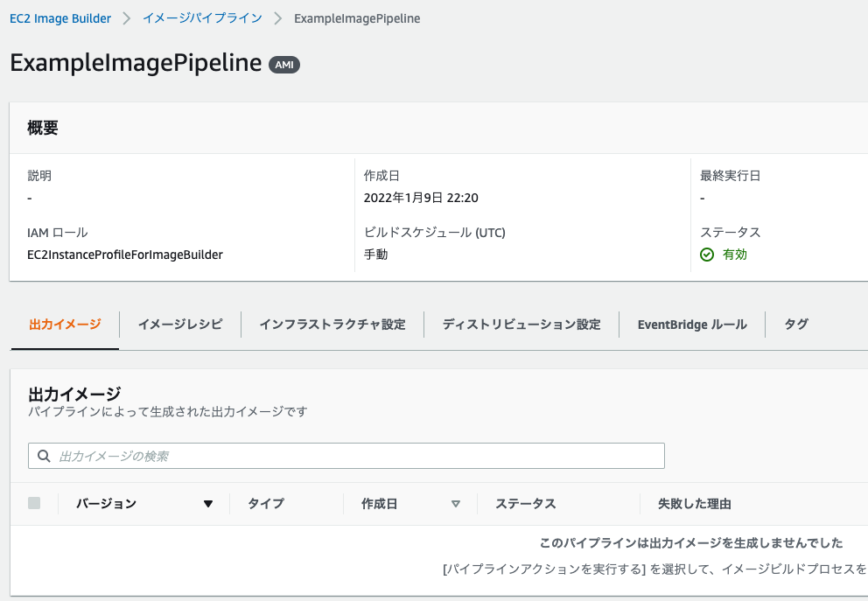Viewport: 868px width, 601px height.
Task: Open イメージパイプライン breadcrumb link
Action: coord(202,18)
